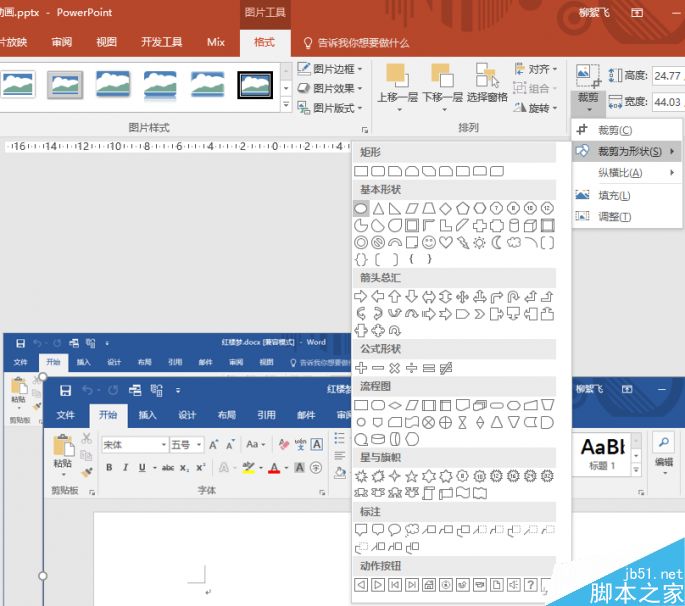
Task: Click the selection pane (选择窗格) button
Action: coord(487,83)
